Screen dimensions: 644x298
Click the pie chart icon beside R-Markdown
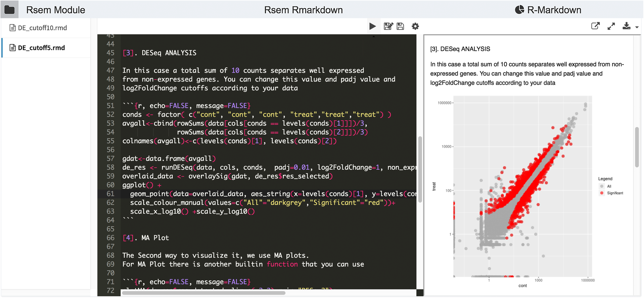tap(520, 10)
